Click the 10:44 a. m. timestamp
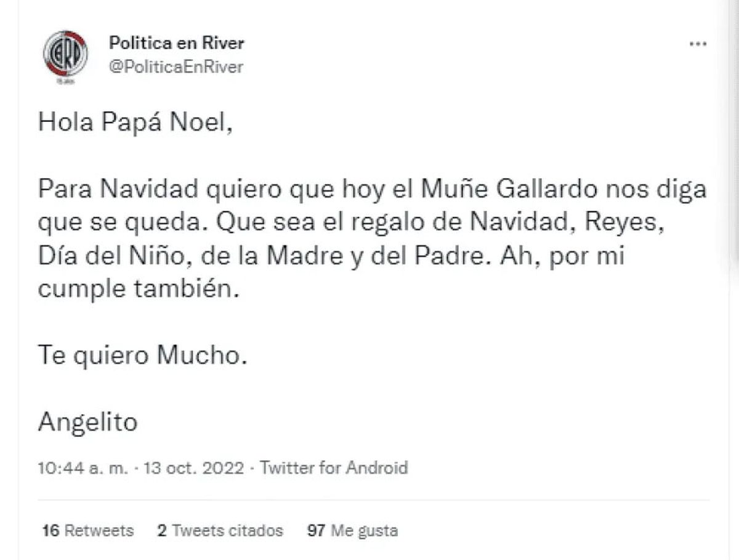This screenshot has height=560, width=739. pos(83,468)
